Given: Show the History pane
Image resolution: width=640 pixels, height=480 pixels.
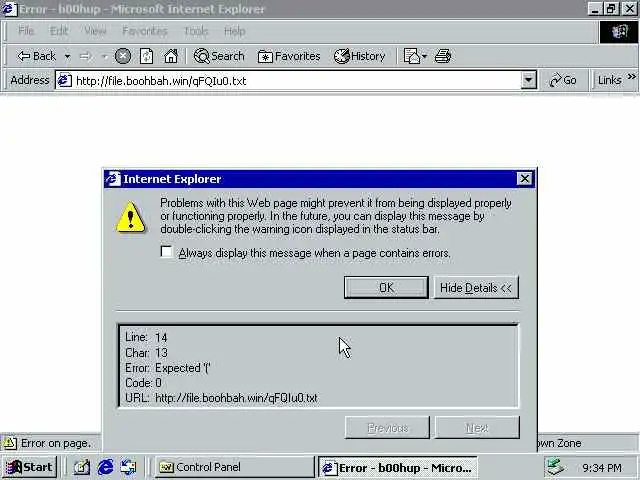Looking at the screenshot, I should (359, 56).
